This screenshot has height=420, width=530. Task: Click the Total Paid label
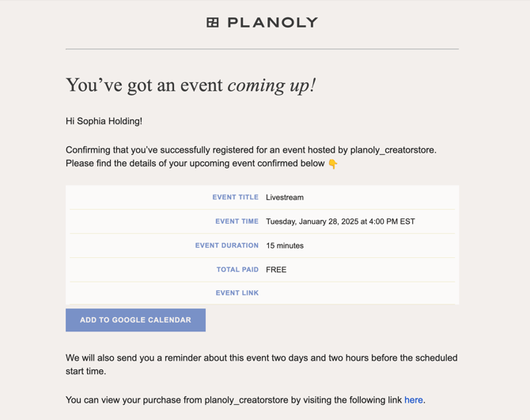[237, 270]
